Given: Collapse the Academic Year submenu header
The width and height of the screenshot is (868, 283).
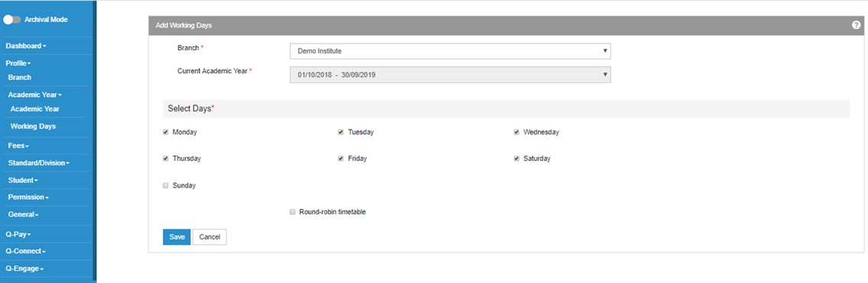Looking at the screenshot, I should (x=35, y=95).
